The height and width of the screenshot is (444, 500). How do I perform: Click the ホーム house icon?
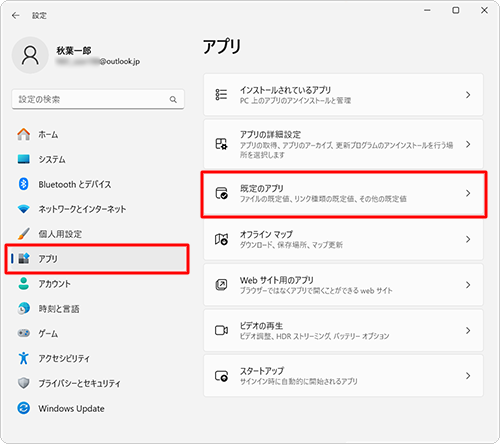24,134
